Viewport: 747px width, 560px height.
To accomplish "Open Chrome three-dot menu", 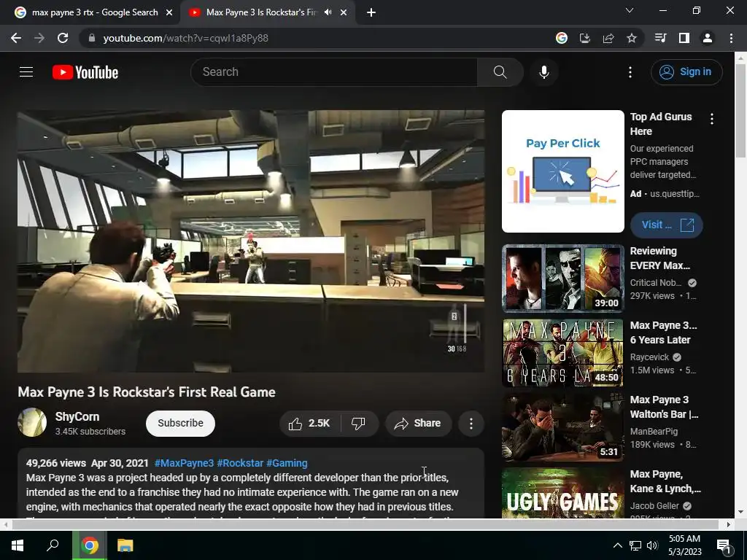I will pos(731,38).
